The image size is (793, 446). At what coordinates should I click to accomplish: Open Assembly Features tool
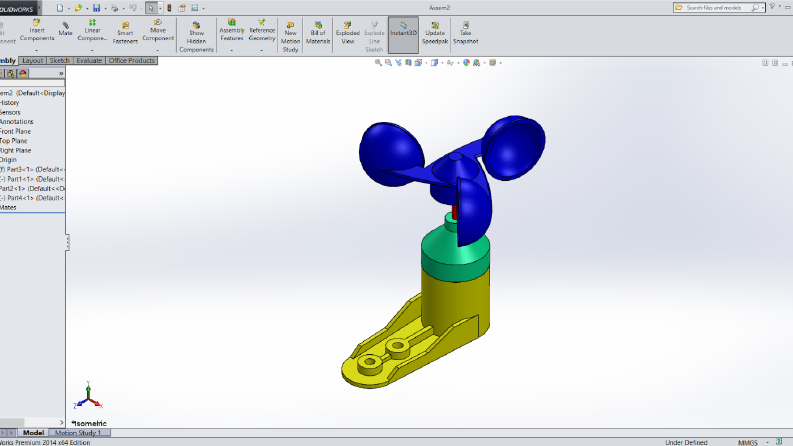[232, 30]
